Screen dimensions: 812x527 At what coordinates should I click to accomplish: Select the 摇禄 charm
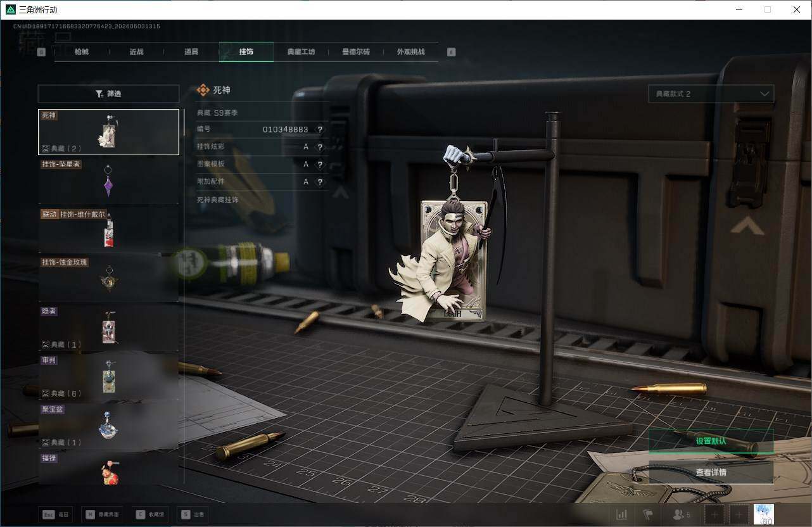pos(108,469)
